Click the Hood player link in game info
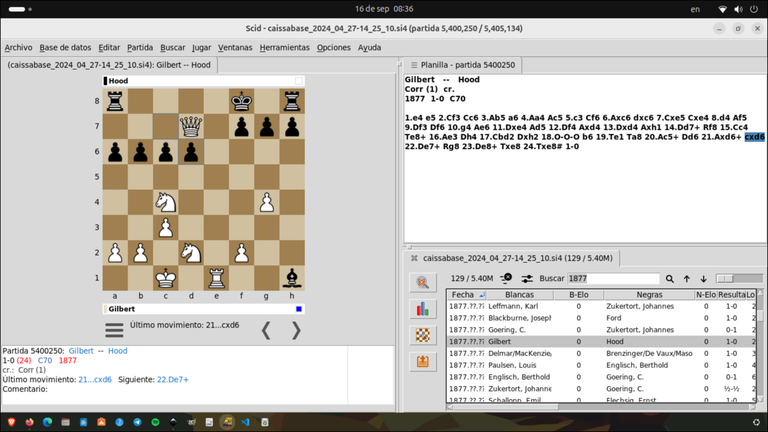Screen dimensions: 768x432 (118, 351)
